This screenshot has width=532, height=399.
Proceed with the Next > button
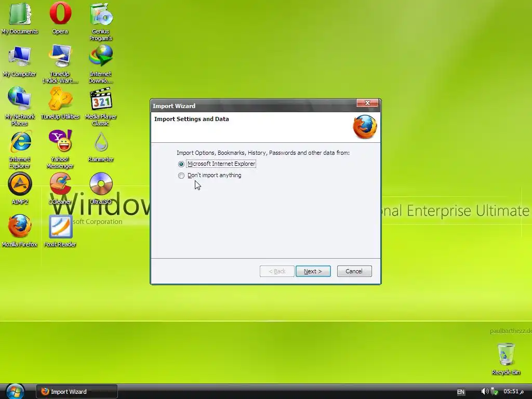313,271
